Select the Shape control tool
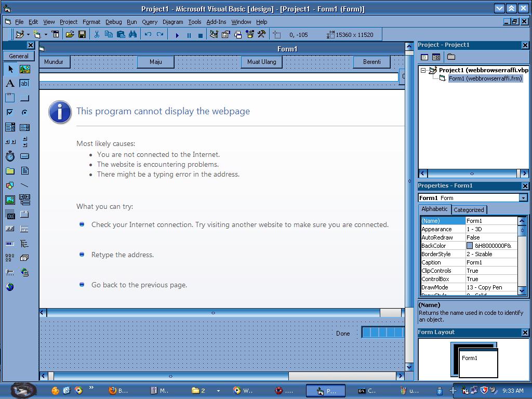 [x=10, y=185]
